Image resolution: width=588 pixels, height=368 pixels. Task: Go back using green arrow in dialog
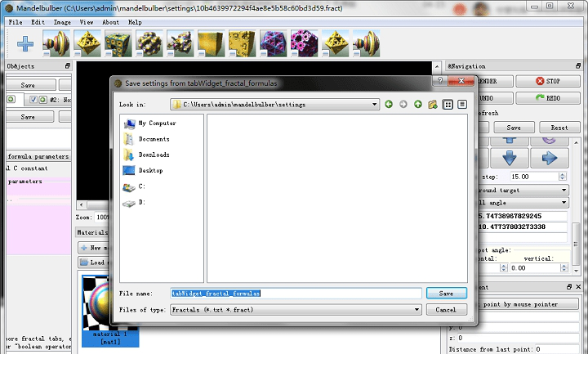(389, 105)
